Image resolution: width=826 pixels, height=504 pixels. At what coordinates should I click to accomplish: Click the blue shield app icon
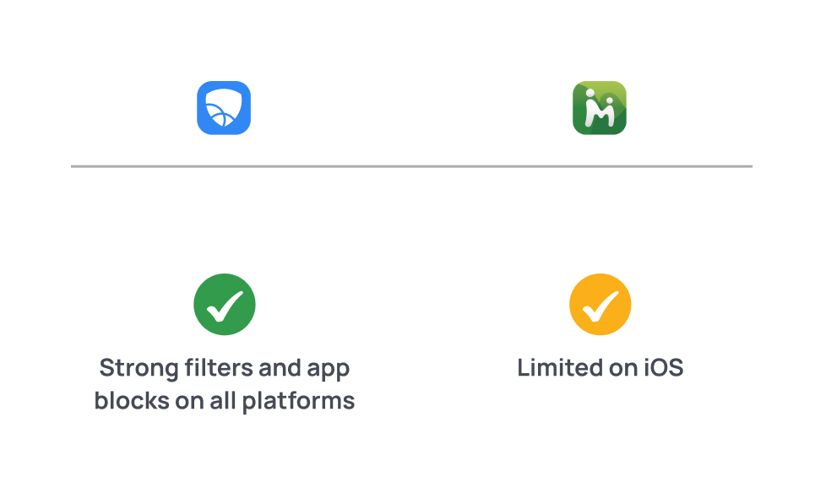224,108
